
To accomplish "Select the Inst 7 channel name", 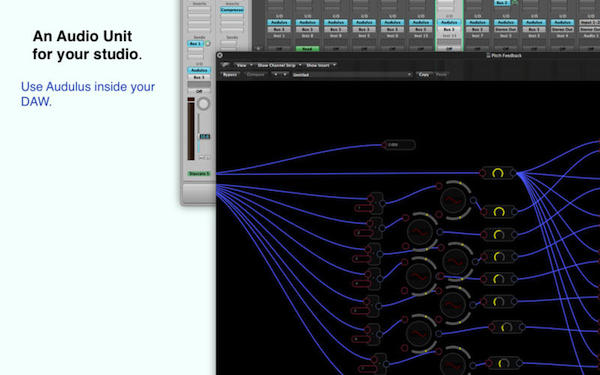I will point(477,36).
